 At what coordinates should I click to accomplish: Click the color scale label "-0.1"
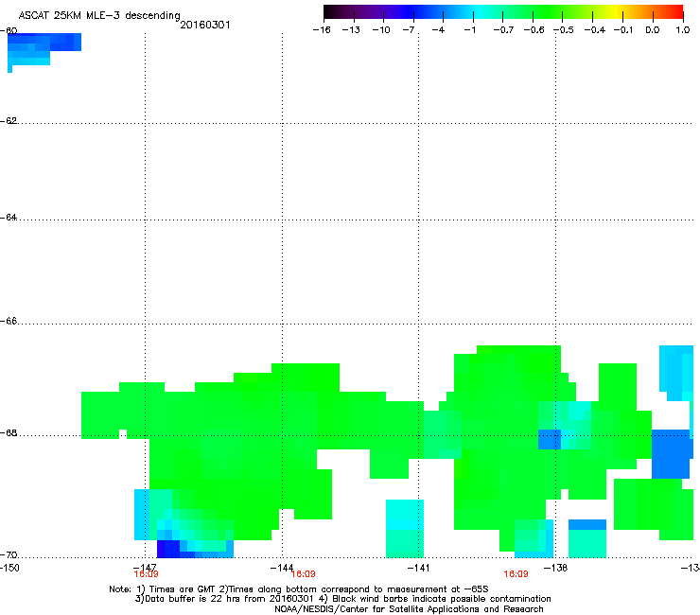[623, 30]
